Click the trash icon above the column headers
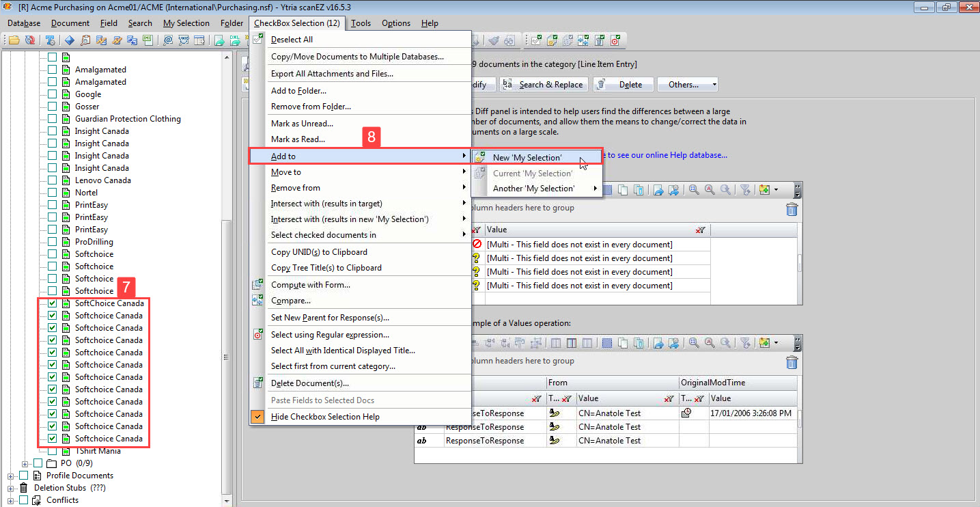This screenshot has height=507, width=980. pyautogui.click(x=792, y=210)
